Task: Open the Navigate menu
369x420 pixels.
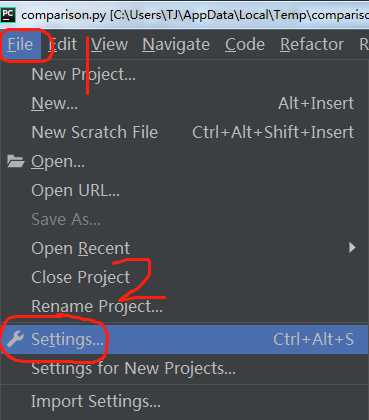Action: point(176,45)
